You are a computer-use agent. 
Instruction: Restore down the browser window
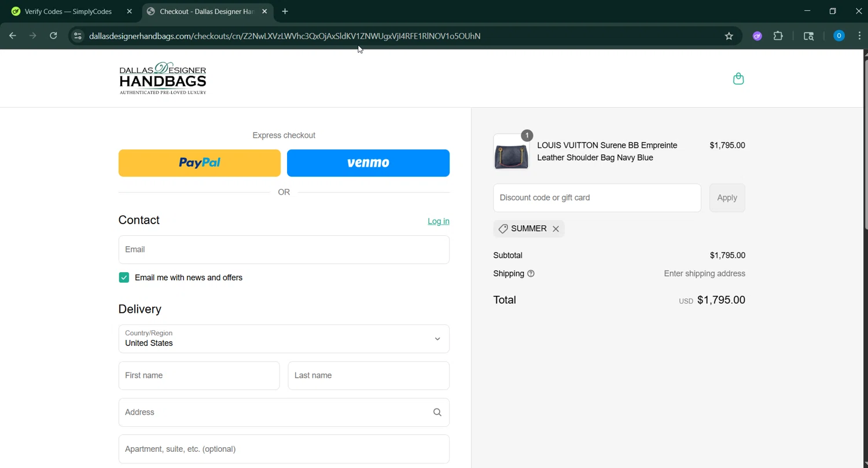(x=833, y=11)
